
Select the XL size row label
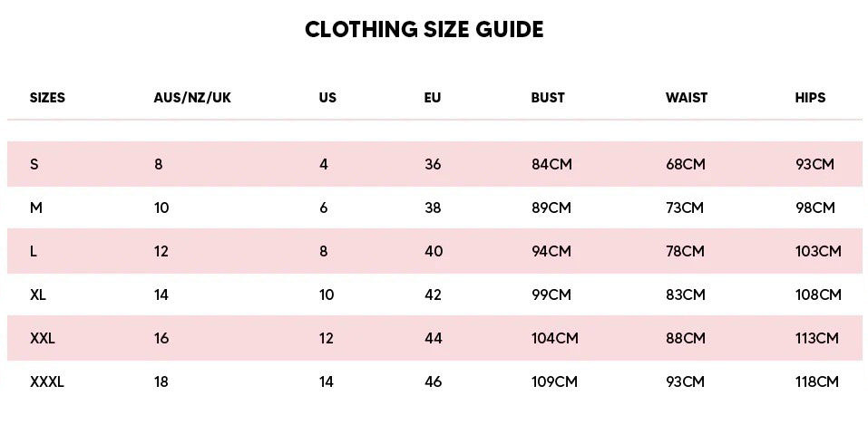click(38, 295)
